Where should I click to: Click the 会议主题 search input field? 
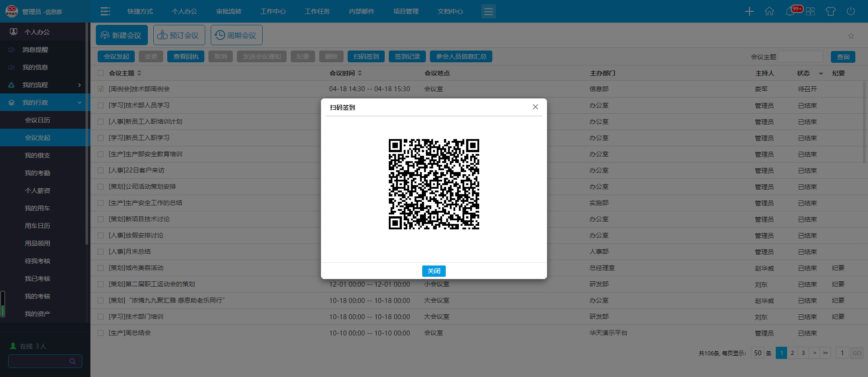point(800,57)
